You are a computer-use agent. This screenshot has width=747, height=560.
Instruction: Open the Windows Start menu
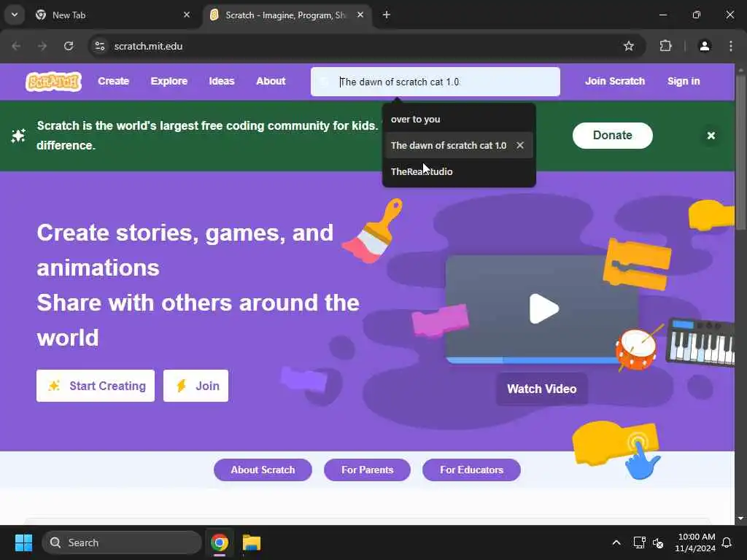23,542
